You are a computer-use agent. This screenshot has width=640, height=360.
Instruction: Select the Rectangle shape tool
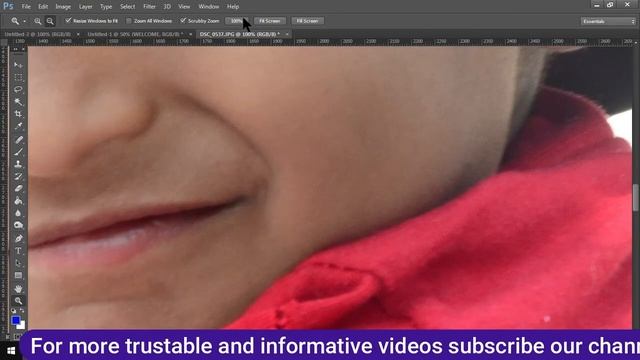18,276
